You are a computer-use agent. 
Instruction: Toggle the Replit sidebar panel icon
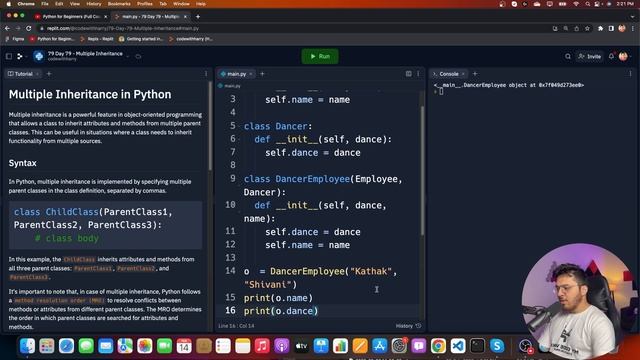(9, 56)
